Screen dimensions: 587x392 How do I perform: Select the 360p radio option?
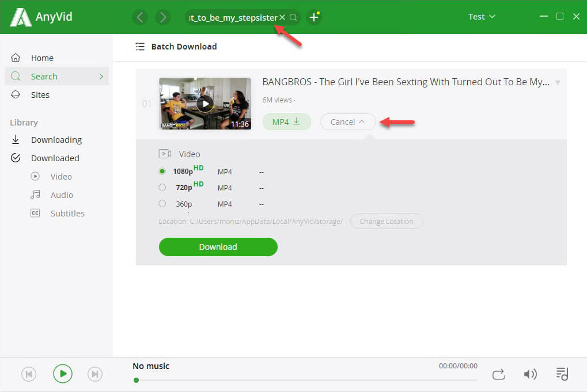point(162,203)
